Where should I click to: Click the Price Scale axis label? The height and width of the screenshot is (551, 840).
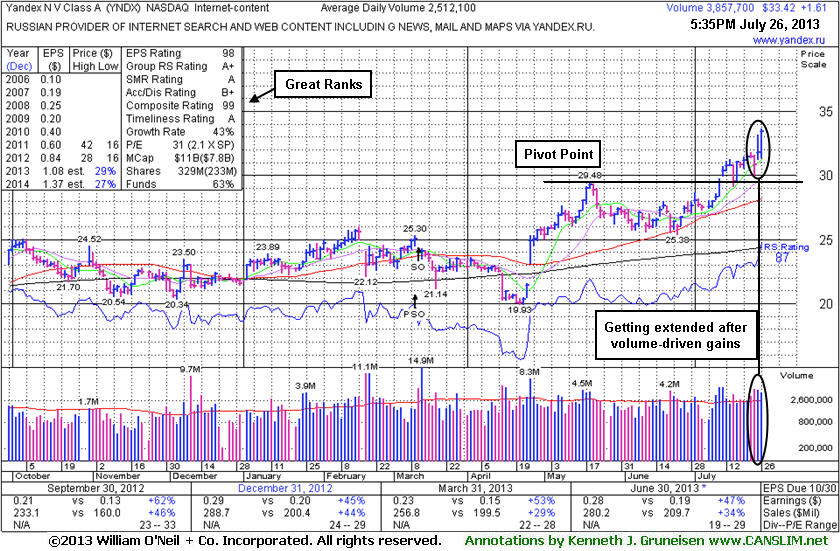813,59
